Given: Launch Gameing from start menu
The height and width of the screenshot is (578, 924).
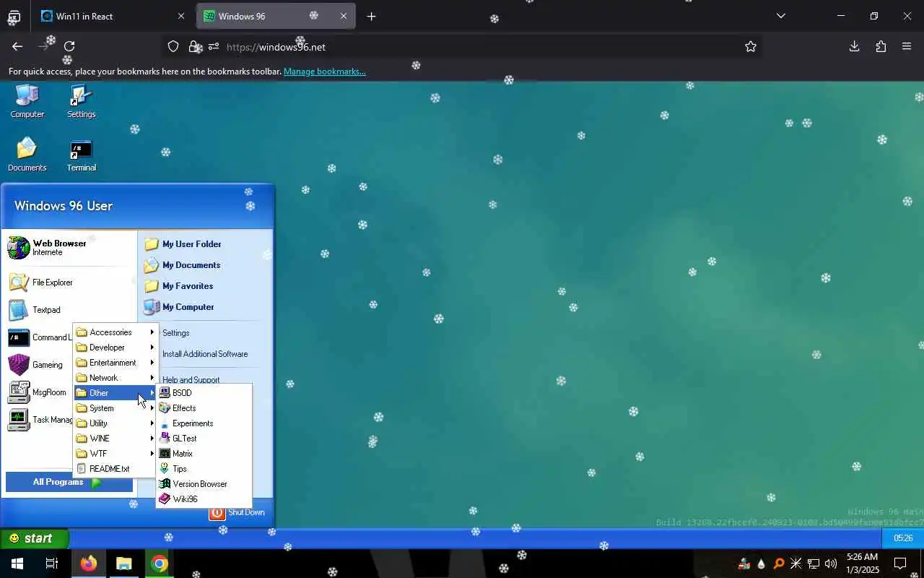Looking at the screenshot, I should [x=35, y=365].
